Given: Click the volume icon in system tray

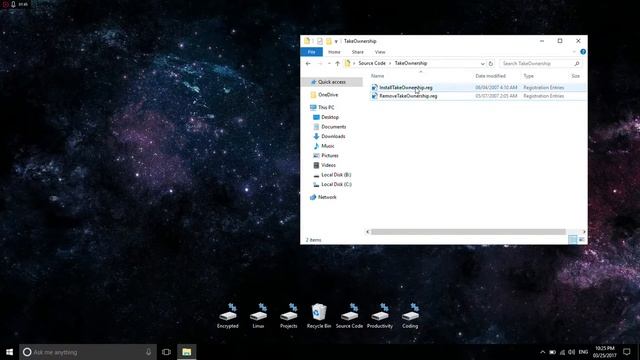Looking at the screenshot, I should click(571, 352).
